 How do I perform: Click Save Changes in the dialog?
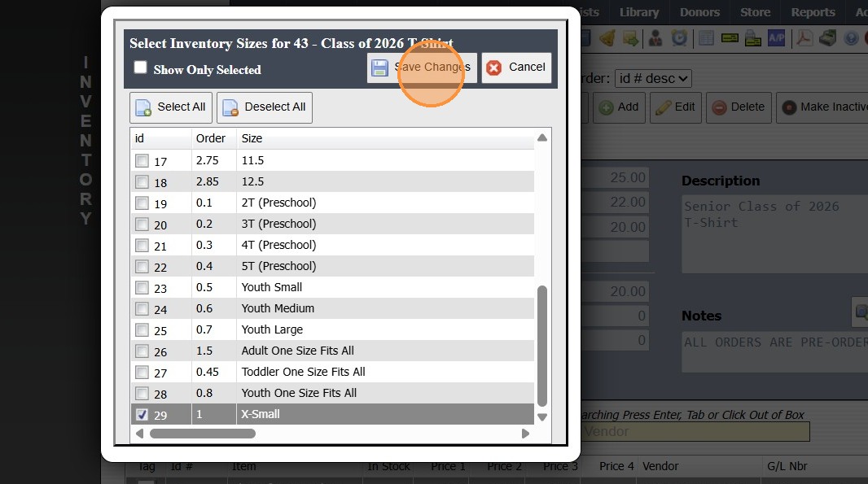[422, 68]
